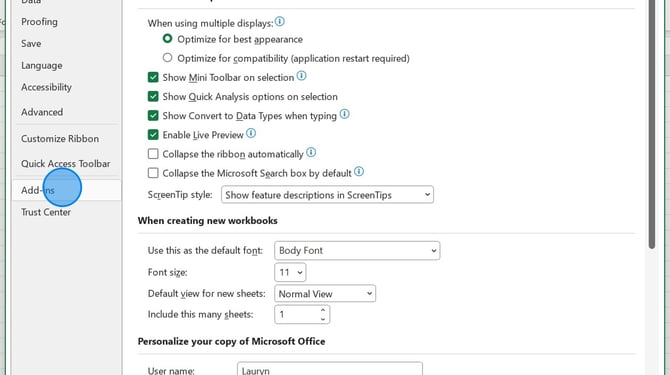Disable Enable Live Preview checkbox
670x375 pixels.
pyautogui.click(x=153, y=135)
